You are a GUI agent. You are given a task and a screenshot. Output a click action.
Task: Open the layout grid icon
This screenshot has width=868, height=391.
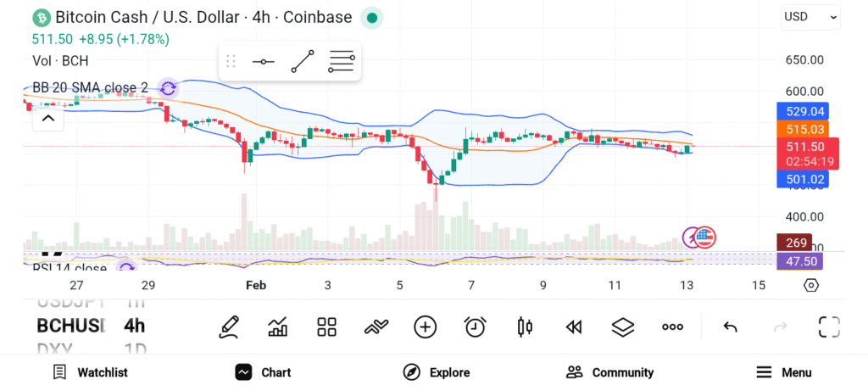click(326, 327)
